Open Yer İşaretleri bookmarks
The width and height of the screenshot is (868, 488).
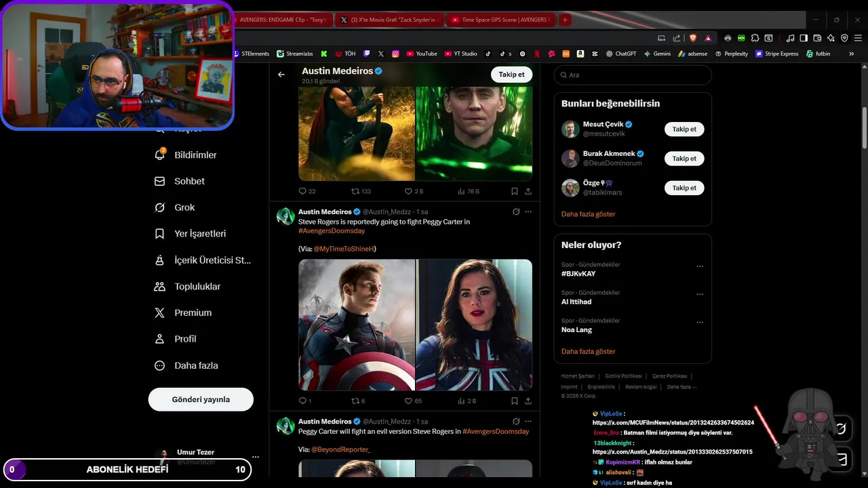click(x=190, y=234)
